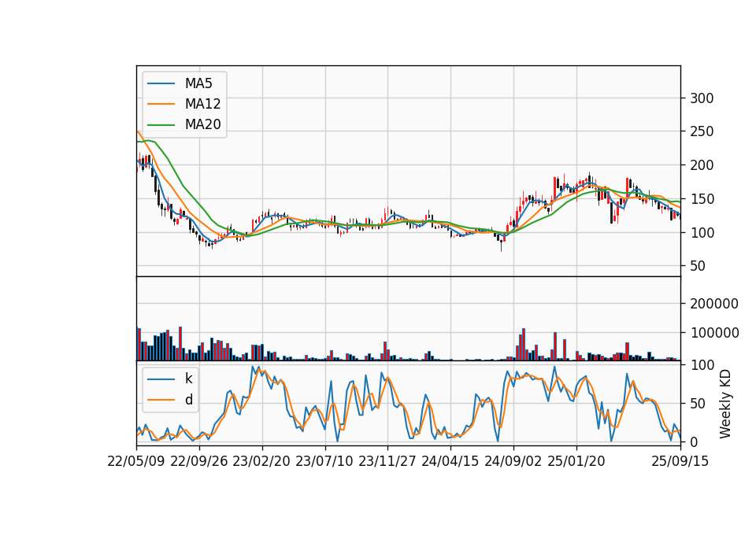Image resolution: width=756 pixels, height=543 pixels.
Task: Click the 23/07/10 date label
Action: (x=324, y=462)
